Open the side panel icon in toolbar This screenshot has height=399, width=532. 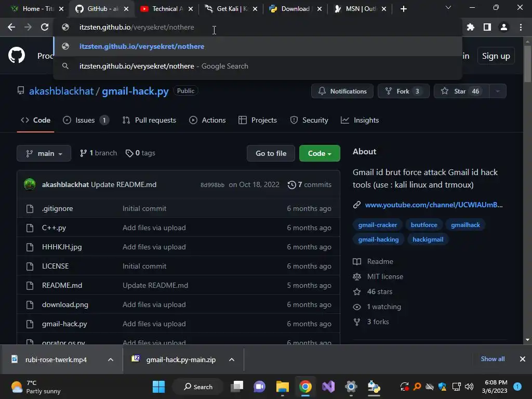coord(487,27)
